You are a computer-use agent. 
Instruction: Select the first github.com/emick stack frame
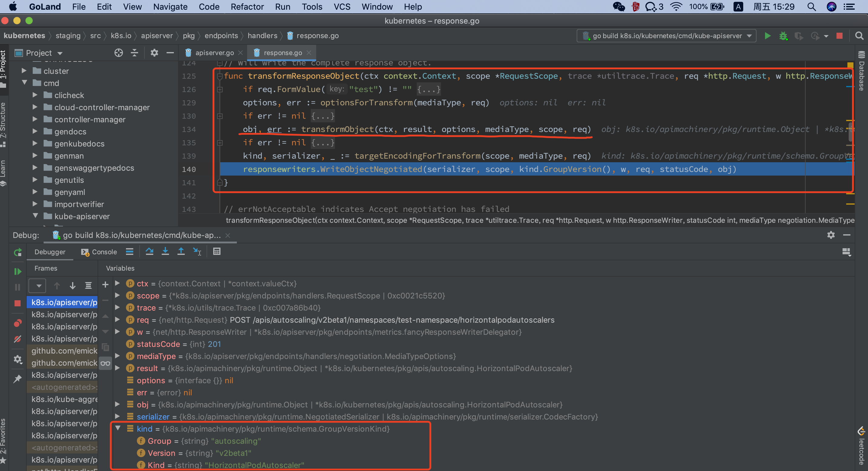coord(64,351)
